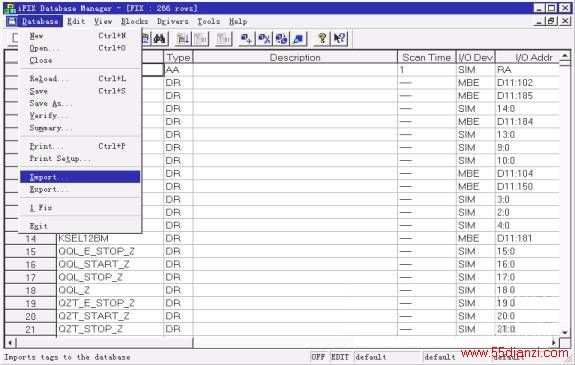
Task: Select Import from the Database menu
Action: tap(80, 177)
